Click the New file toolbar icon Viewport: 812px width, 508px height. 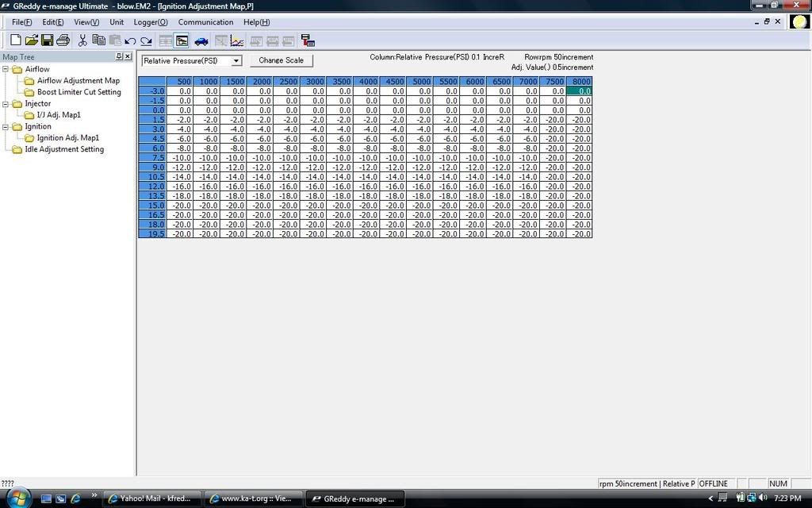(x=16, y=40)
